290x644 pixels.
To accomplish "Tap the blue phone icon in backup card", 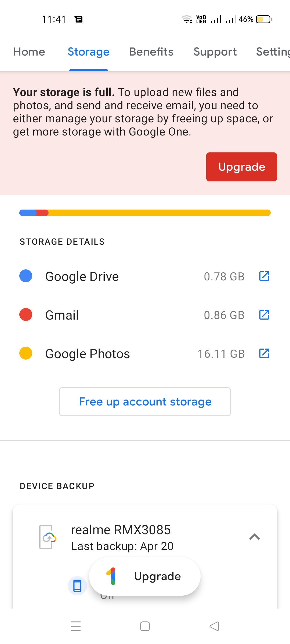I will [77, 586].
